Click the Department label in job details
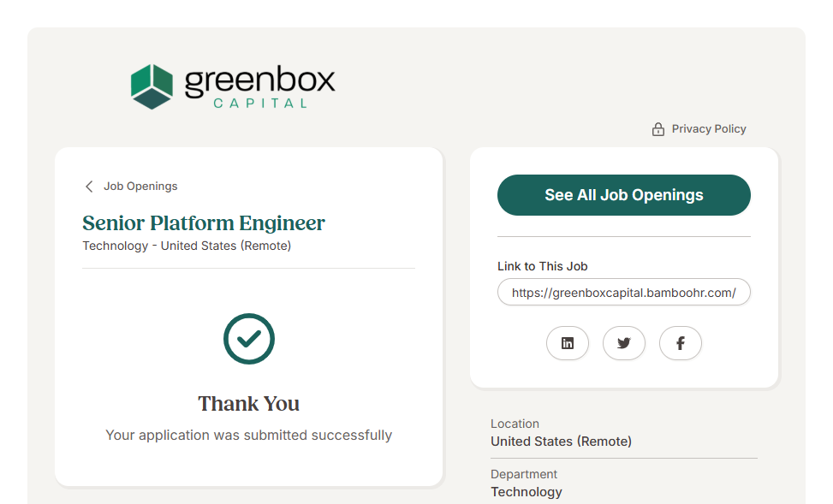 click(x=524, y=474)
